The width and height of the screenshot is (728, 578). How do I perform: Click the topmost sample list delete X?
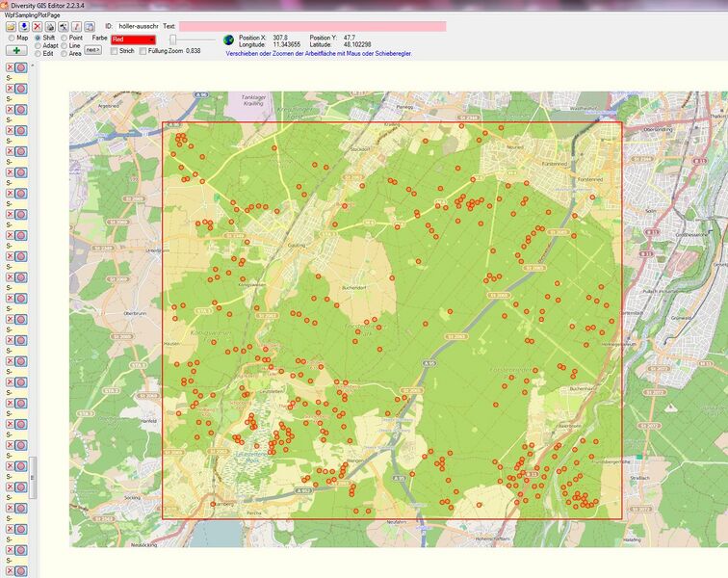point(10,67)
